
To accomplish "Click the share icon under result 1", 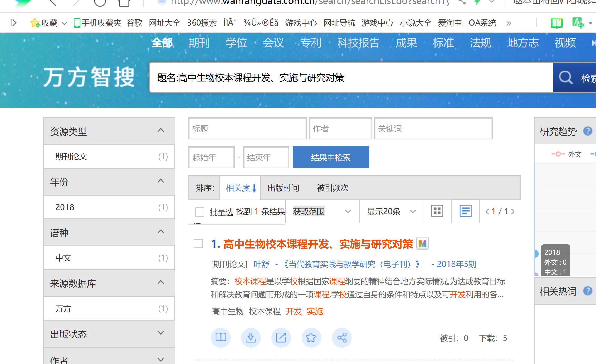I will click(x=342, y=338).
